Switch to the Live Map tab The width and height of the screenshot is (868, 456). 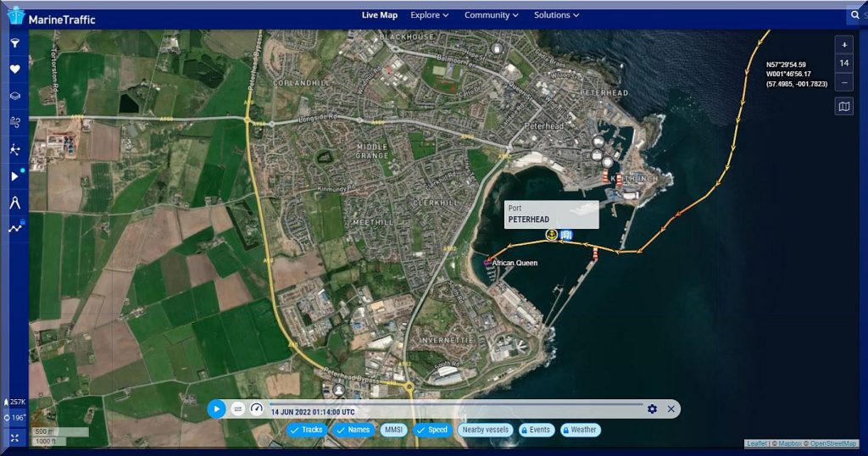pyautogui.click(x=379, y=15)
